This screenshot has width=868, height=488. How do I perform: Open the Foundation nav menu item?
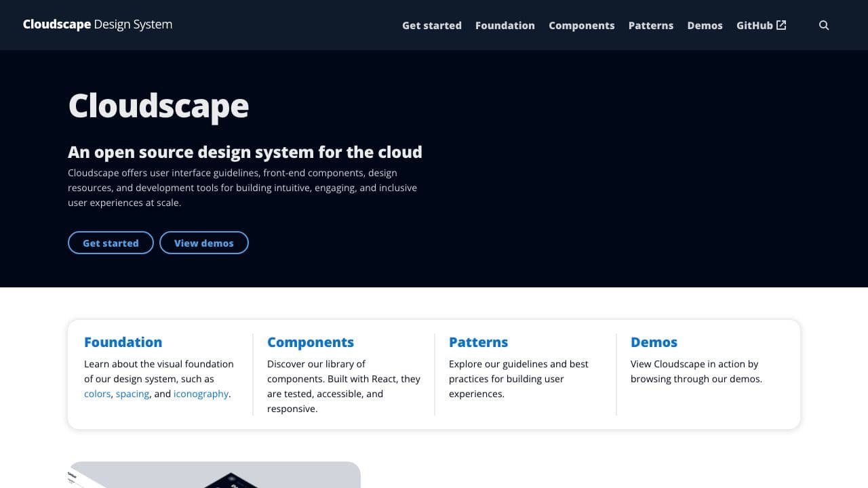click(505, 25)
